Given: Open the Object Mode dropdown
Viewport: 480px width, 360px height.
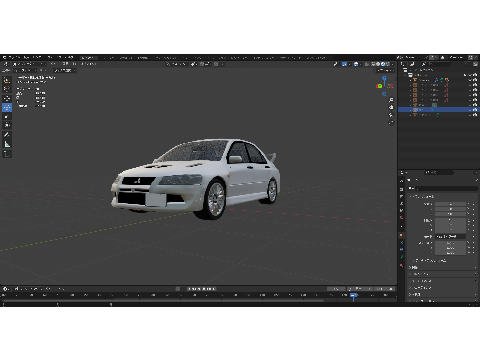Looking at the screenshot, I should (28, 64).
